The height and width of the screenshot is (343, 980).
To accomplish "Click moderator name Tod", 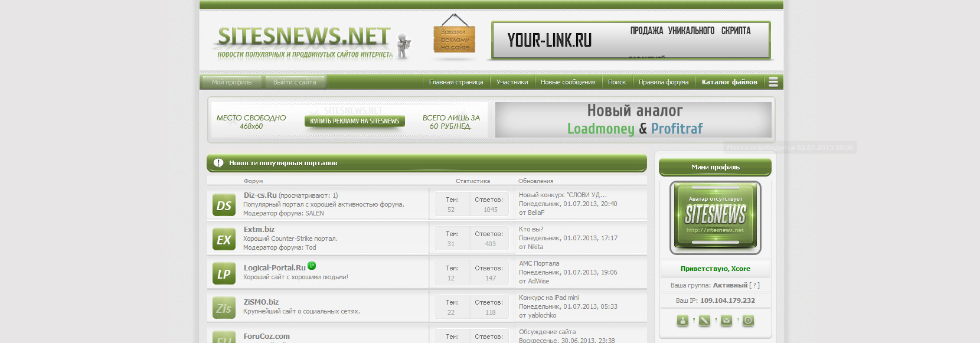I will pos(311,247).
